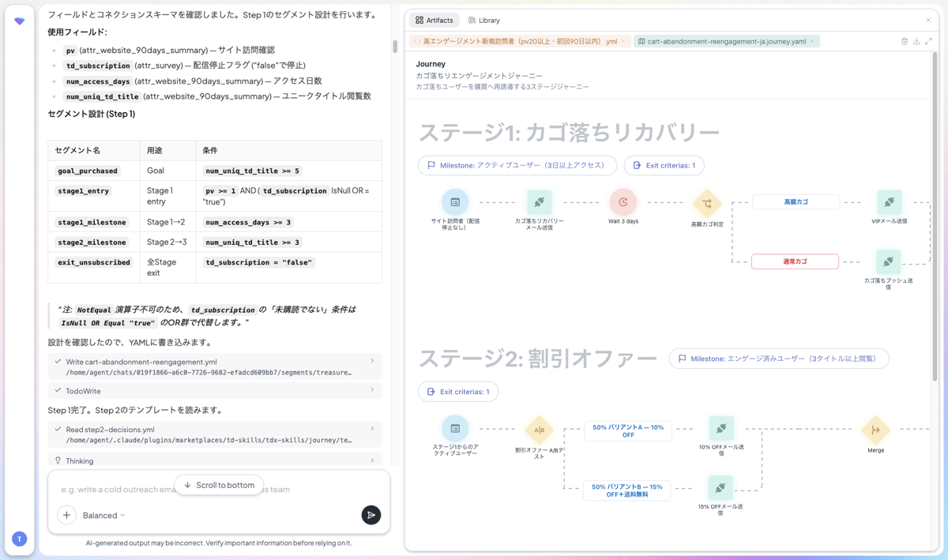
Task: Expand the Write cart-abandonment-reengagement.yml step
Action: point(215,366)
